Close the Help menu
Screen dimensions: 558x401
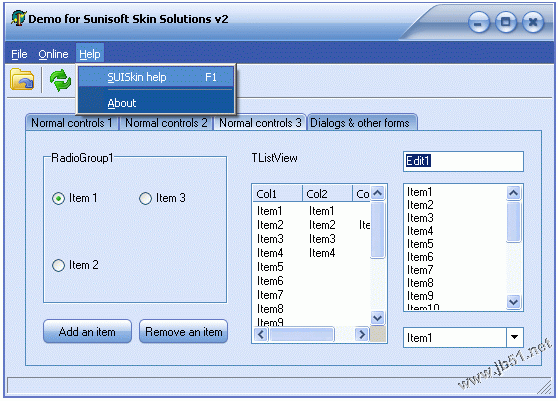[x=90, y=54]
